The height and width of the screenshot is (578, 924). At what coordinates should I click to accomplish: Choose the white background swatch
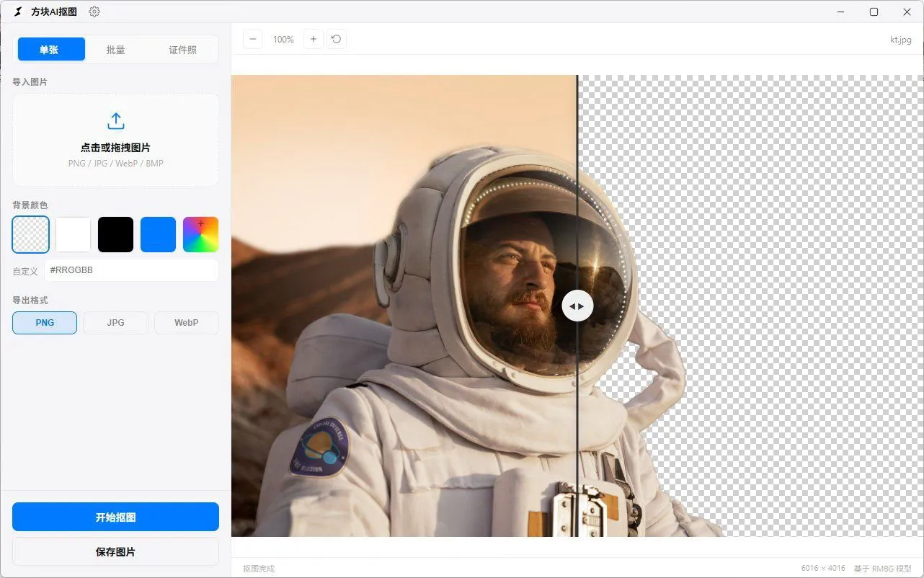(74, 234)
